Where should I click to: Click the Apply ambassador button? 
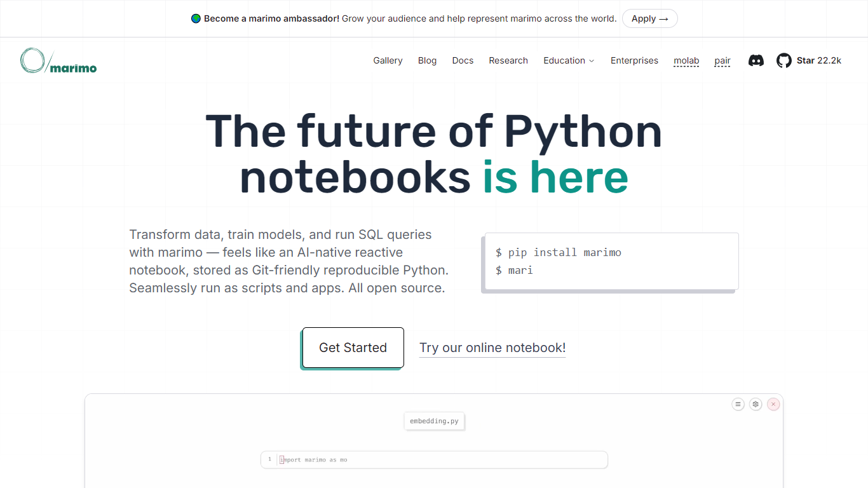(x=649, y=18)
